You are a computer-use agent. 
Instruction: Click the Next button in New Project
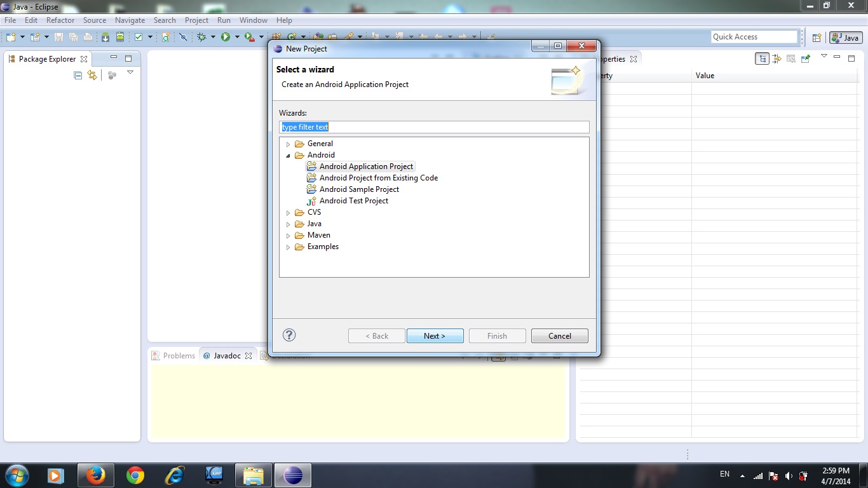pos(435,335)
